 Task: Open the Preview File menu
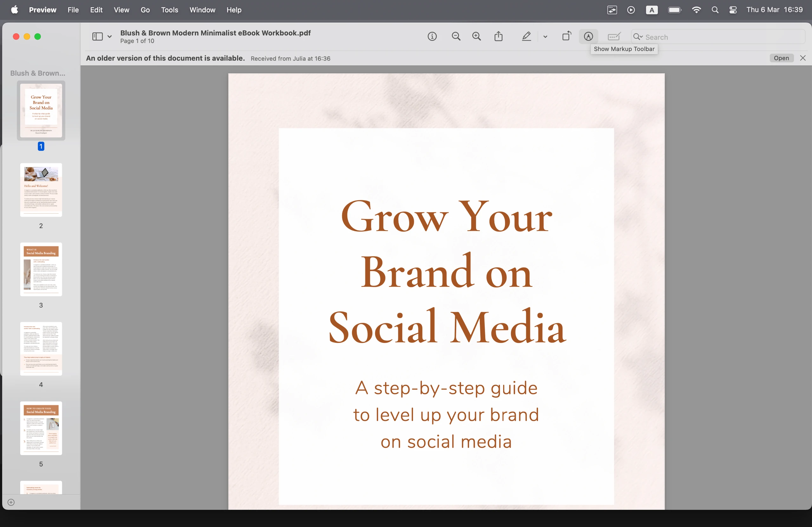tap(73, 10)
